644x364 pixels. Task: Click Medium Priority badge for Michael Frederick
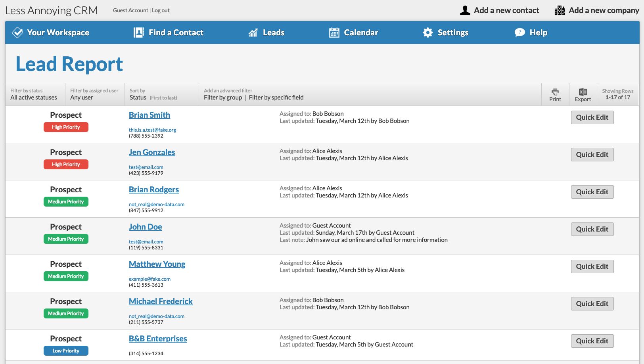[x=66, y=314]
